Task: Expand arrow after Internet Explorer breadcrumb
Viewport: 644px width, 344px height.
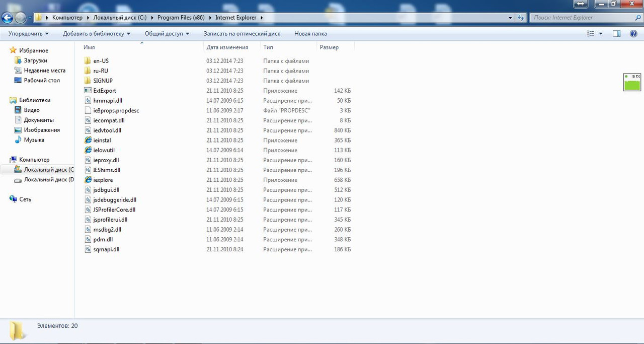Action: pos(262,18)
